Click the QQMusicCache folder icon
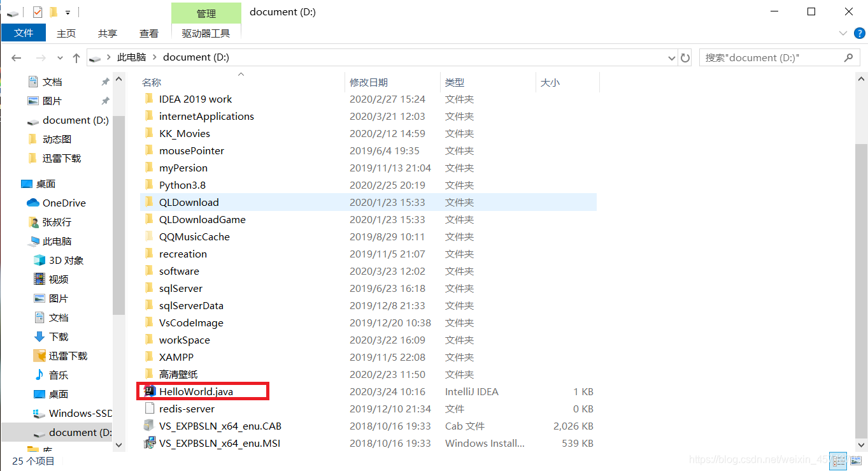Viewport: 868px width, 471px height. pos(149,236)
